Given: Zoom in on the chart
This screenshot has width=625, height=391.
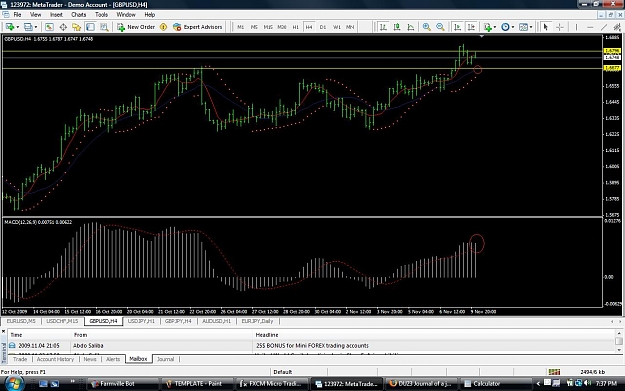Looking at the screenshot, I should coord(426,27).
